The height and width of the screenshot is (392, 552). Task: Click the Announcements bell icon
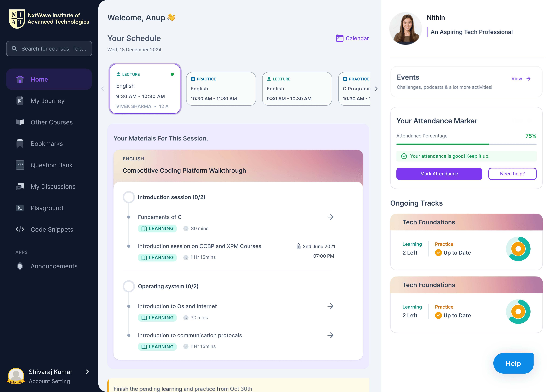coord(20,266)
